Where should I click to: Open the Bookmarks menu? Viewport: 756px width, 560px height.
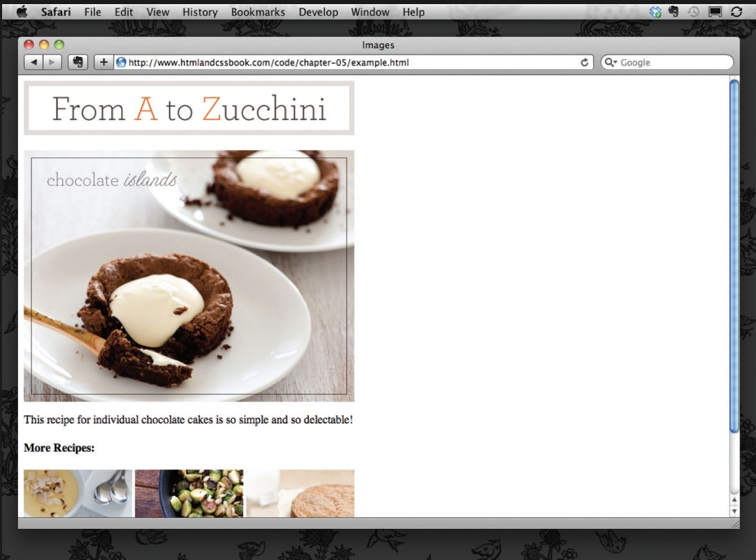coord(258,12)
